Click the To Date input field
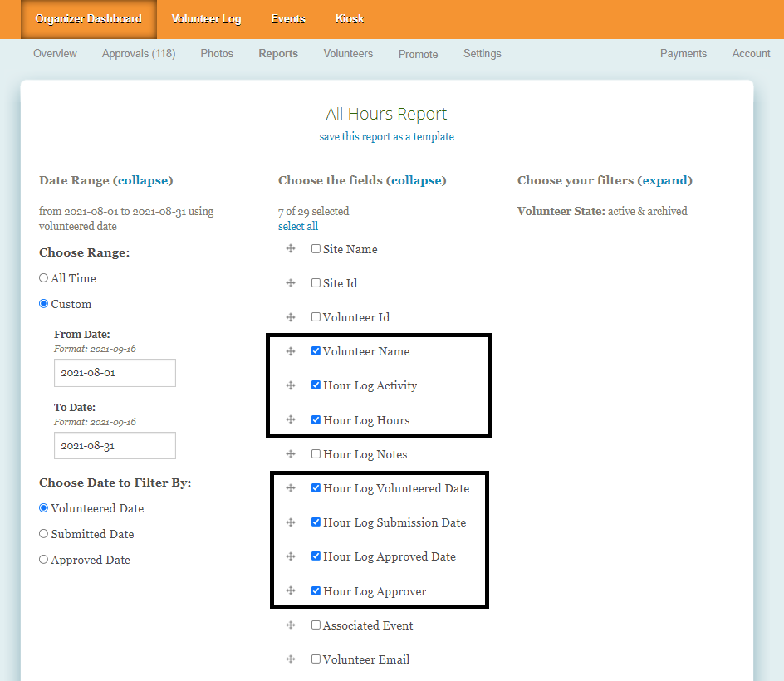The height and width of the screenshot is (681, 784). click(115, 445)
